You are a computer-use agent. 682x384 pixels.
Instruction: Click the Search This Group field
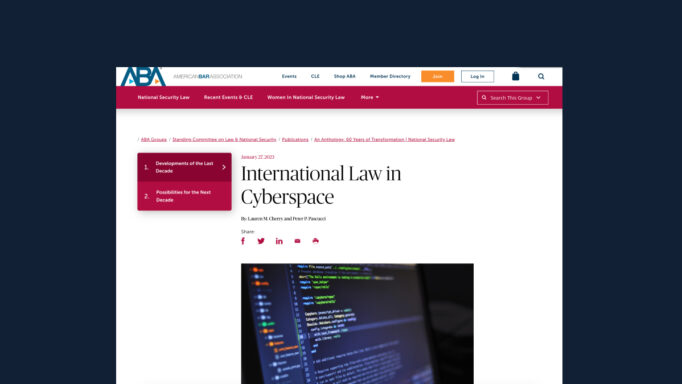512,98
